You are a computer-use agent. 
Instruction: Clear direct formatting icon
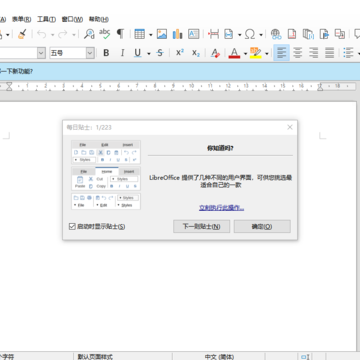tap(216, 53)
